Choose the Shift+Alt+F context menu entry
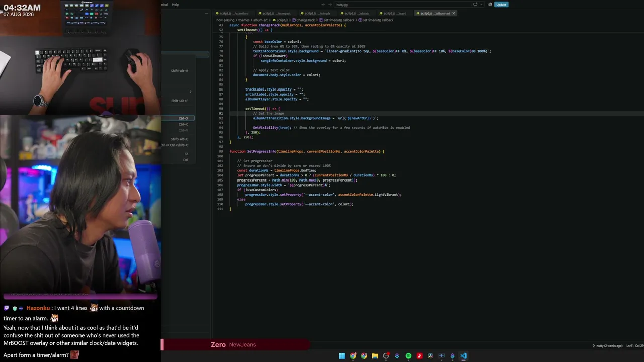 point(179,101)
